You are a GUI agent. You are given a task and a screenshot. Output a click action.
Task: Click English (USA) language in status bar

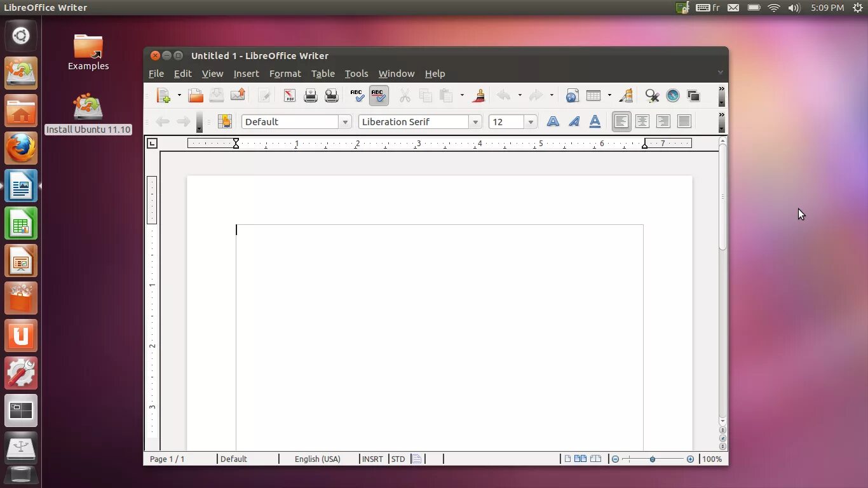pyautogui.click(x=318, y=459)
